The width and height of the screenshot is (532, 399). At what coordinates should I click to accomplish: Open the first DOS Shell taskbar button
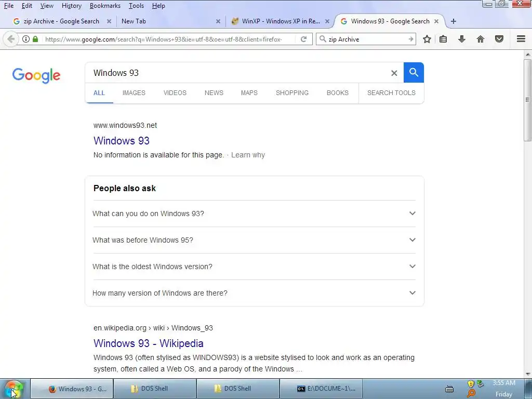[155, 389]
